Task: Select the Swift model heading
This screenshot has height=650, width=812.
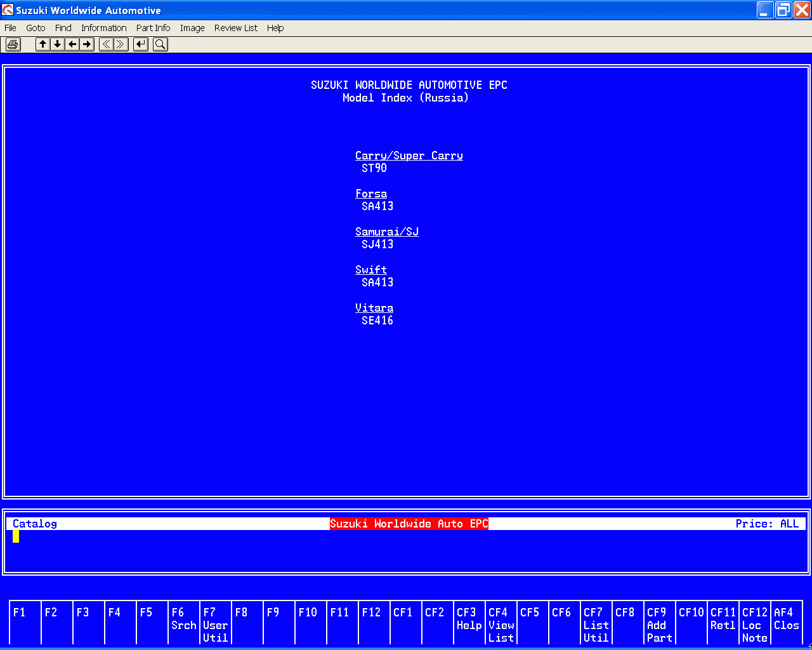Action: pyautogui.click(x=371, y=270)
